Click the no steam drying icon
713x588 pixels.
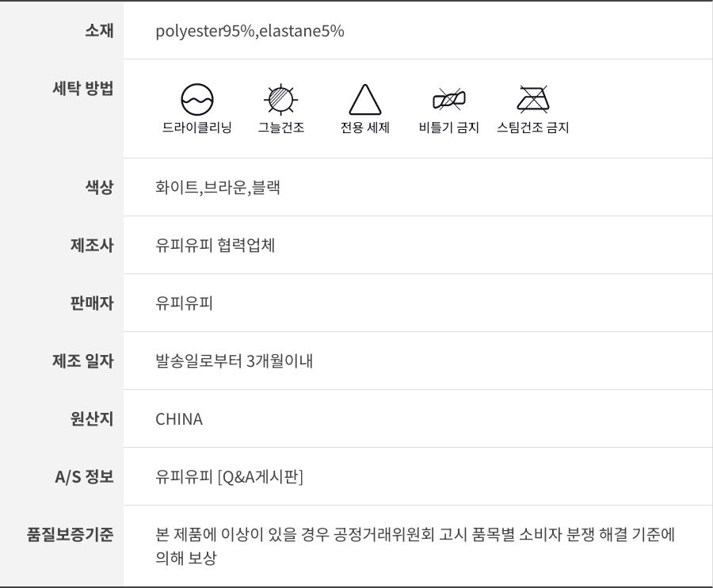[533, 99]
